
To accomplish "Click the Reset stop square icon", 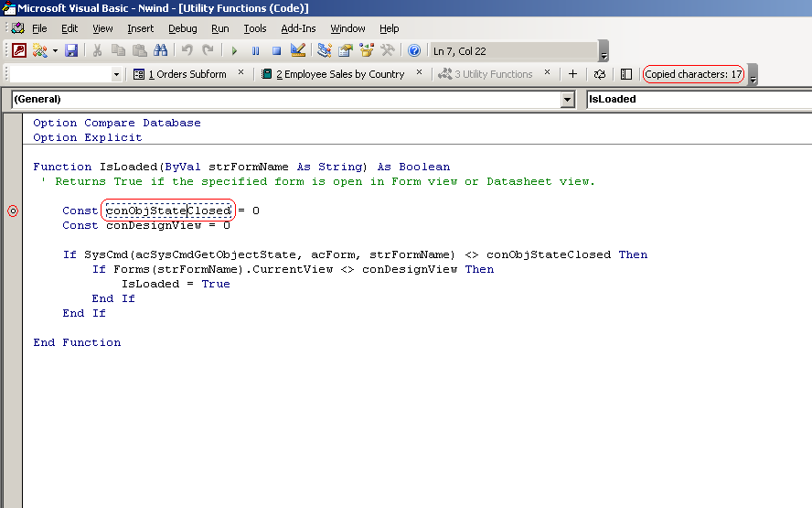I will coord(276,51).
